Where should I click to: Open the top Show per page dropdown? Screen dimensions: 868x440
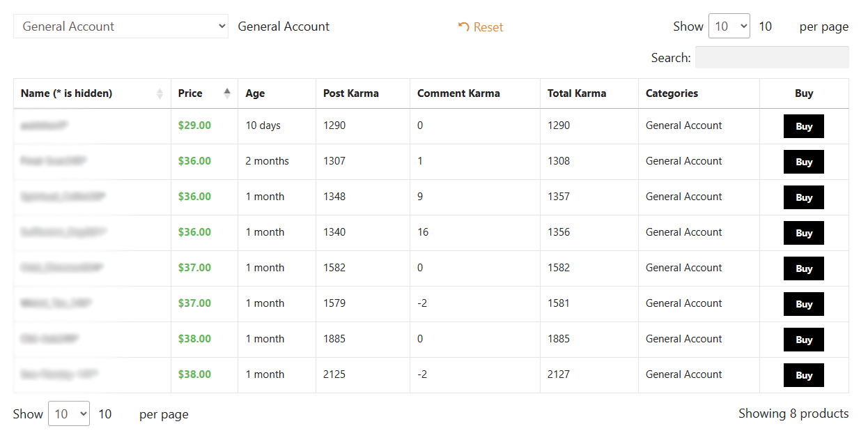(x=729, y=26)
